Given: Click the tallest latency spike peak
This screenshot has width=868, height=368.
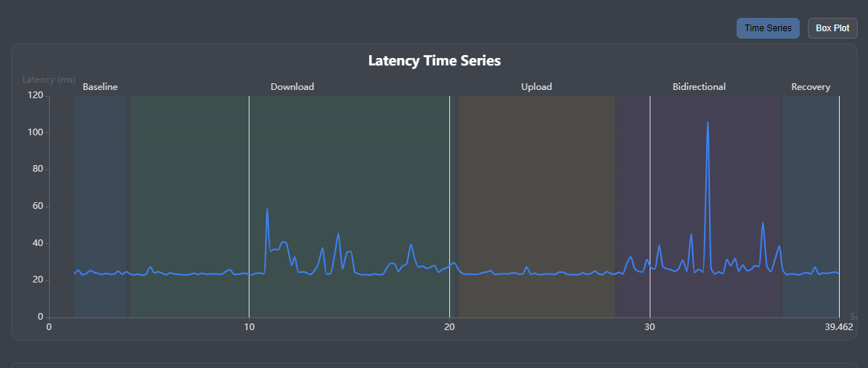Looking at the screenshot, I should [708, 122].
